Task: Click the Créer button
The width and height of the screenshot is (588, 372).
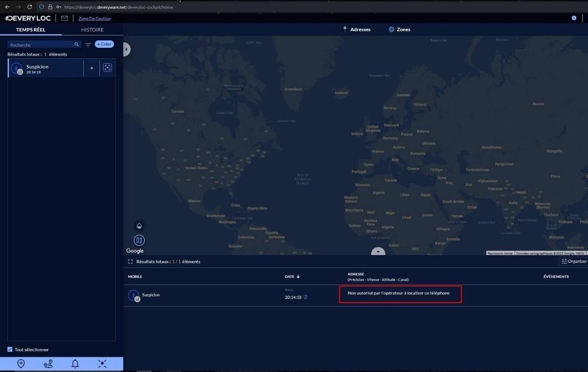Action: (104, 44)
